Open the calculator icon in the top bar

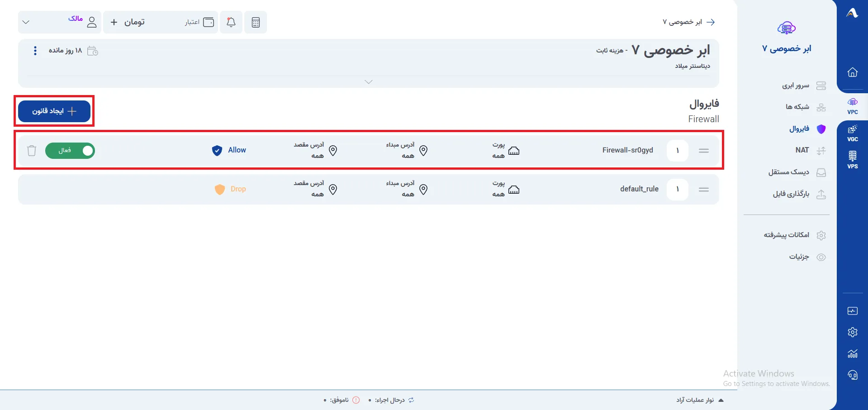pos(256,22)
